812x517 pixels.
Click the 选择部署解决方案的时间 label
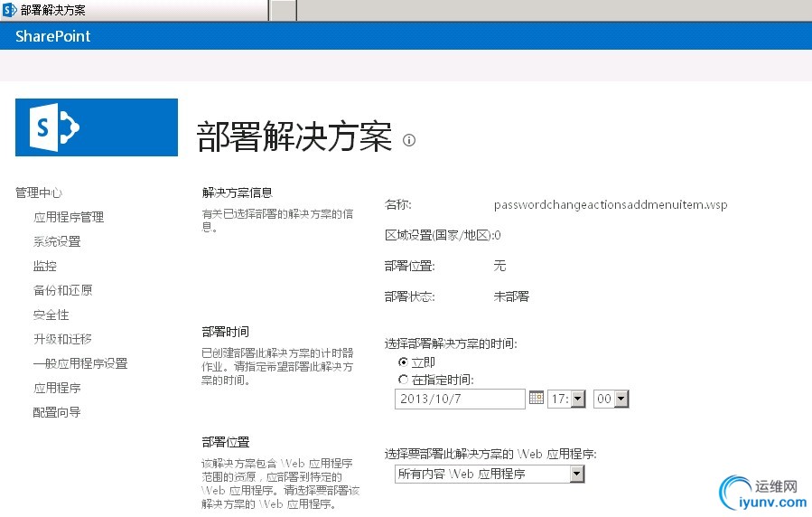[451, 343]
